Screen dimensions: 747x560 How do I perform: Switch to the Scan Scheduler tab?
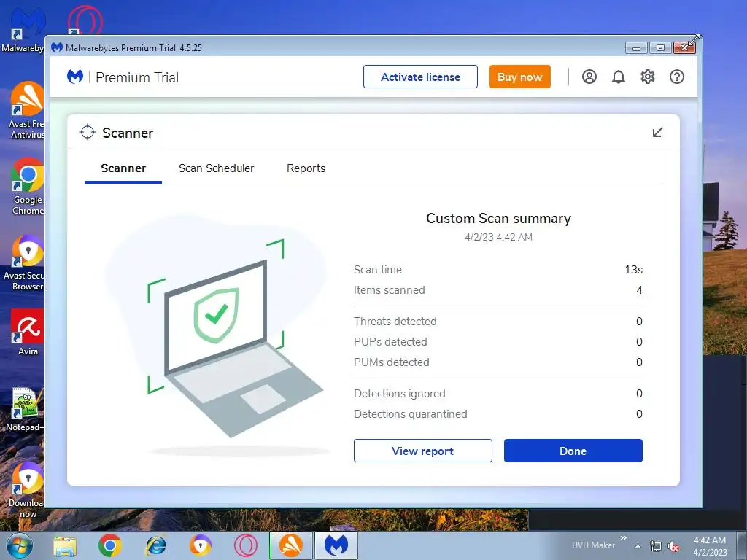[x=216, y=168]
